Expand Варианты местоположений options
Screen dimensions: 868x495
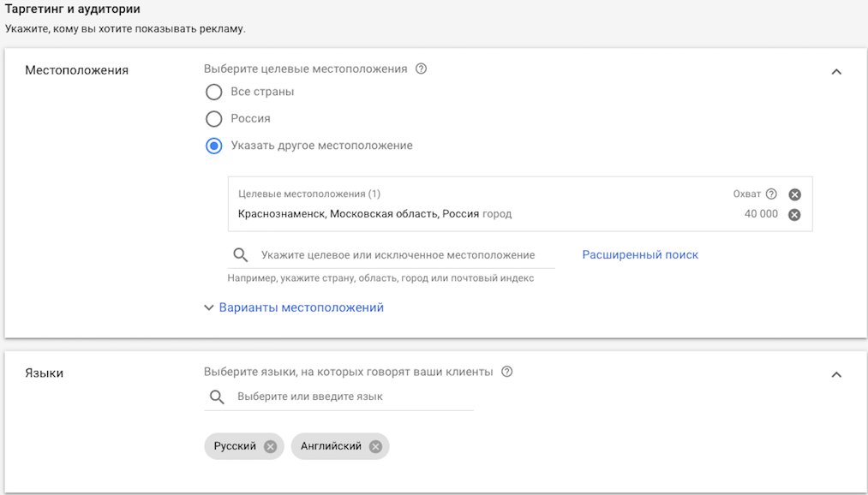pos(294,307)
